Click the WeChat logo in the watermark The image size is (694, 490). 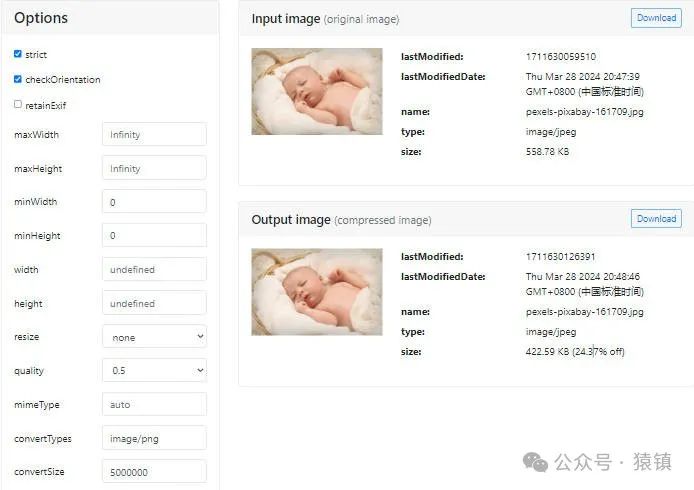[x=536, y=462]
